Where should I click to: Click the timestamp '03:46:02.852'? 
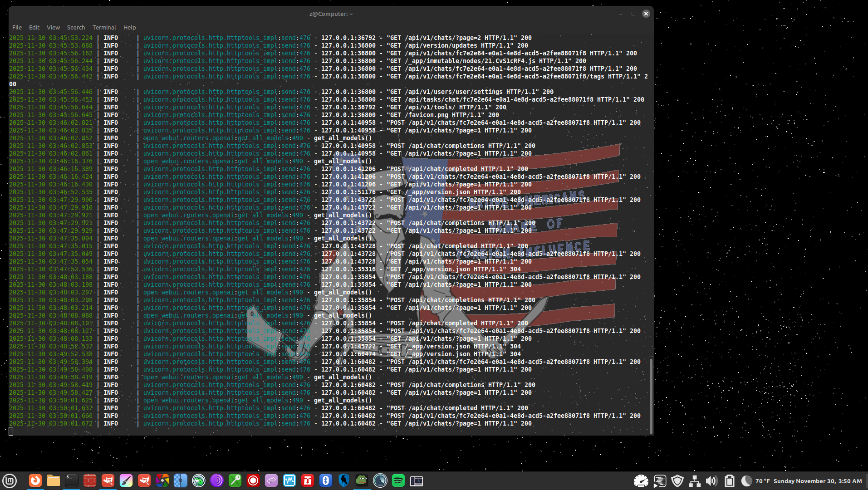click(71, 138)
